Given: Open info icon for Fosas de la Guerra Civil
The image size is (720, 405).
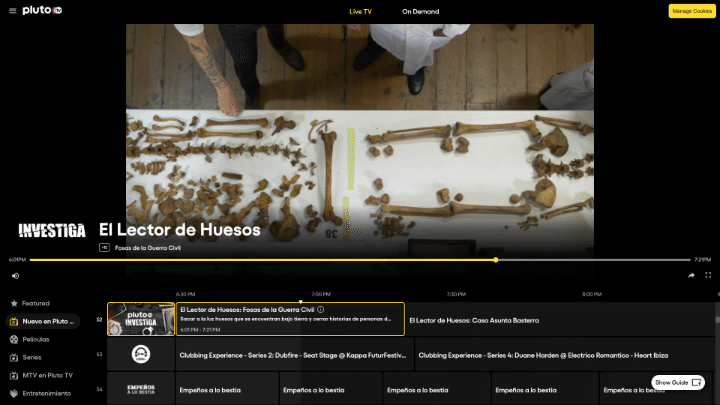Looking at the screenshot, I should tap(321, 309).
